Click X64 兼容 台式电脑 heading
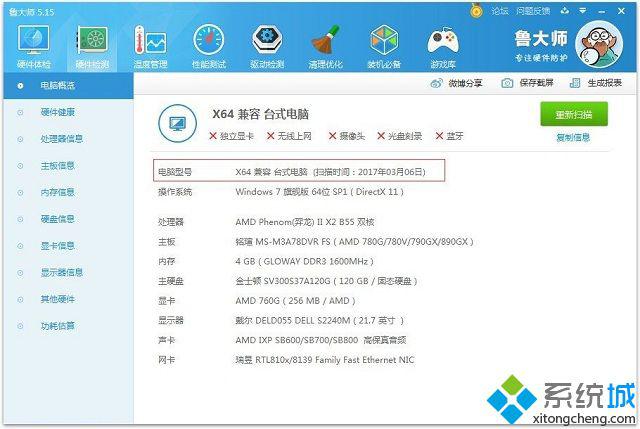The image size is (640, 429). pos(260,114)
